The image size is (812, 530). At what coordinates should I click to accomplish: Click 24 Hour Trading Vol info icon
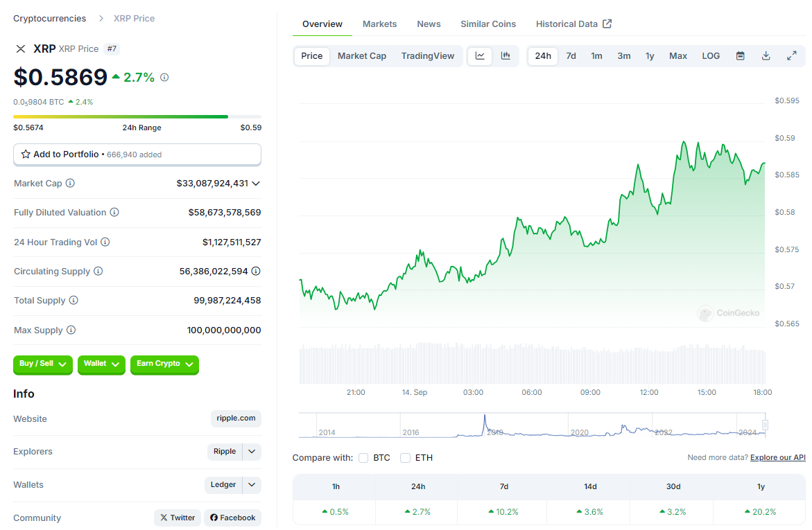pos(105,242)
